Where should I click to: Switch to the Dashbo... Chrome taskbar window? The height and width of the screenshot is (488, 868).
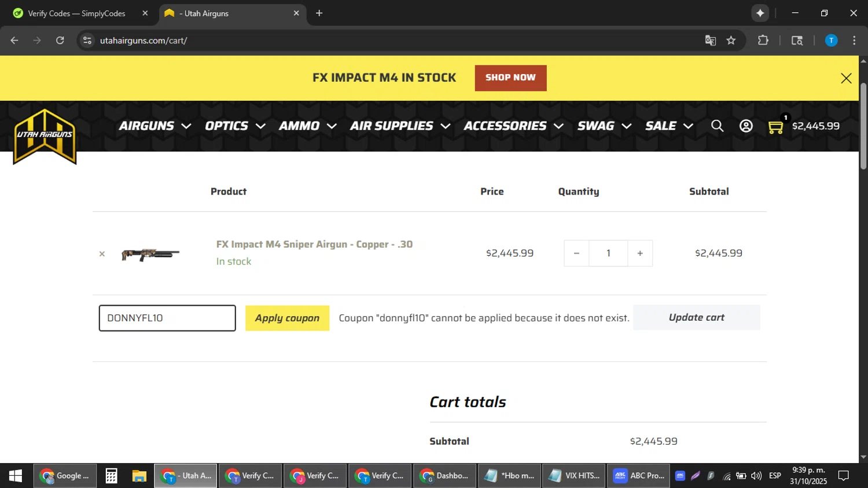coord(444,476)
